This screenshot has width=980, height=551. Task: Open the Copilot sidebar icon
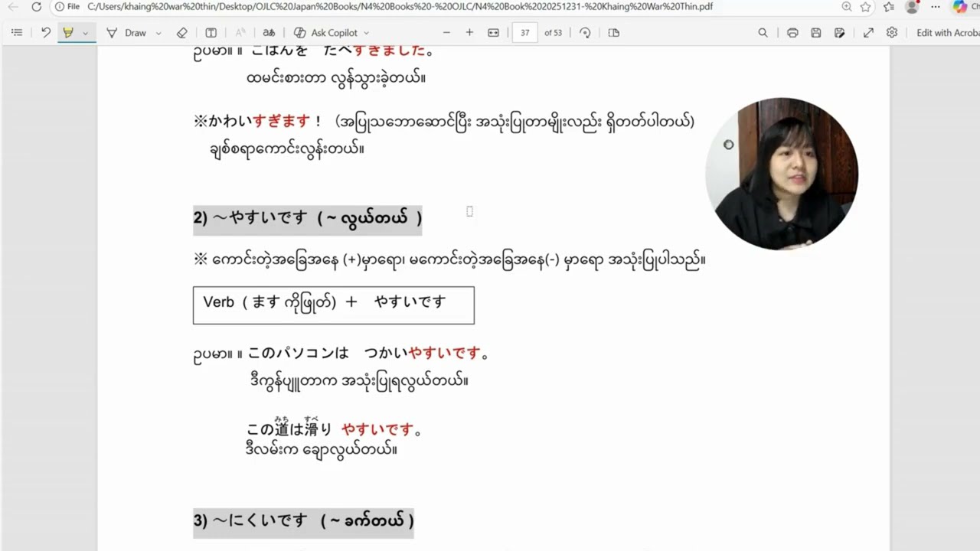(959, 7)
